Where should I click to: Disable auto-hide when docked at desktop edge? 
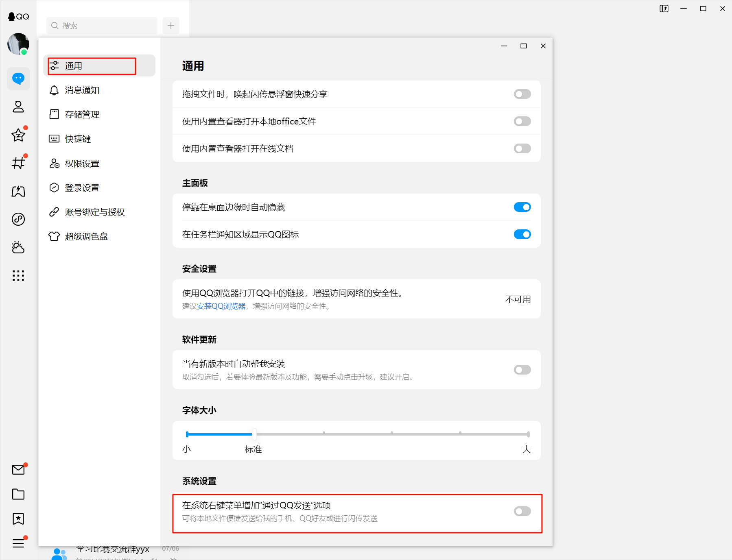(522, 207)
